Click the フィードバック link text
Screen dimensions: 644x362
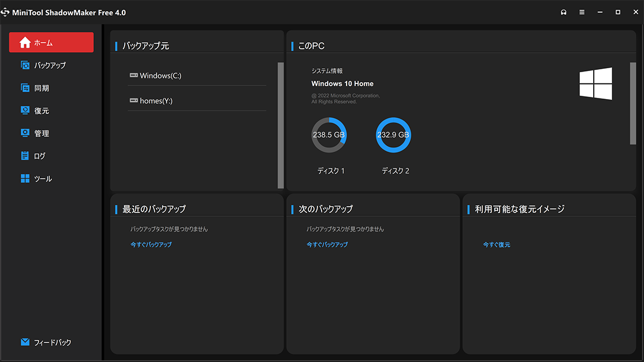pos(53,342)
